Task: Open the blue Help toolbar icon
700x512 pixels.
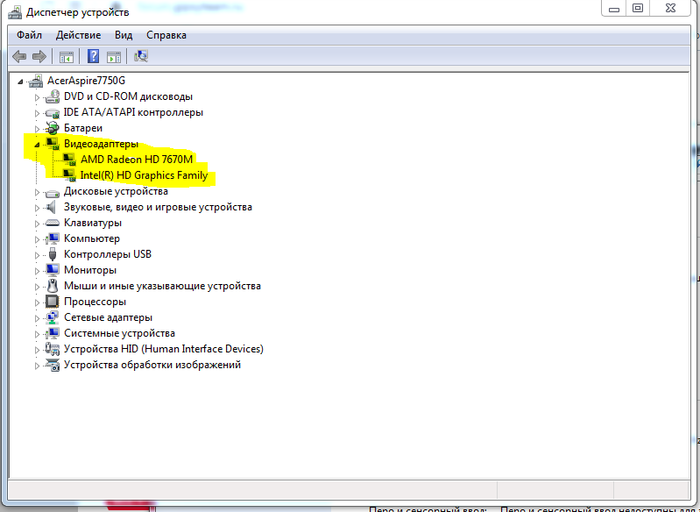Action: click(93, 56)
